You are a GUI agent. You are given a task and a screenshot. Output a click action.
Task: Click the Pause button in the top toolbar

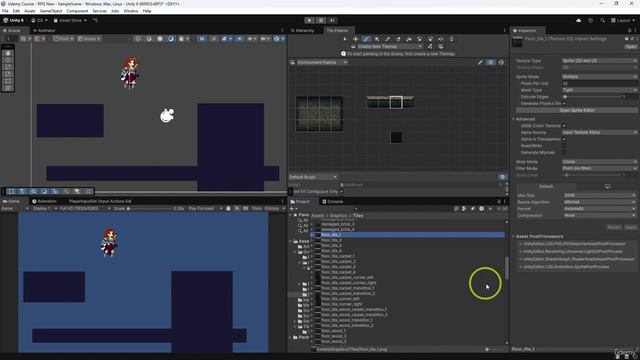click(x=321, y=20)
